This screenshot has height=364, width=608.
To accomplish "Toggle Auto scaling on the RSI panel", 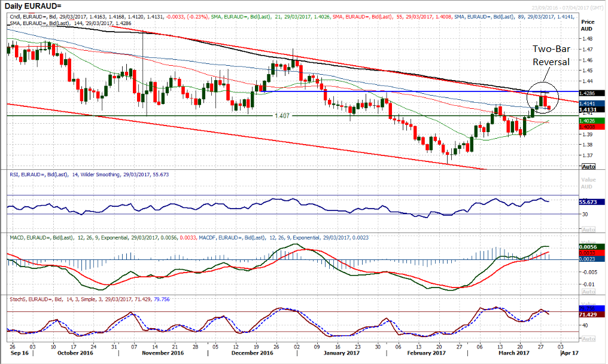I will tap(588, 230).
